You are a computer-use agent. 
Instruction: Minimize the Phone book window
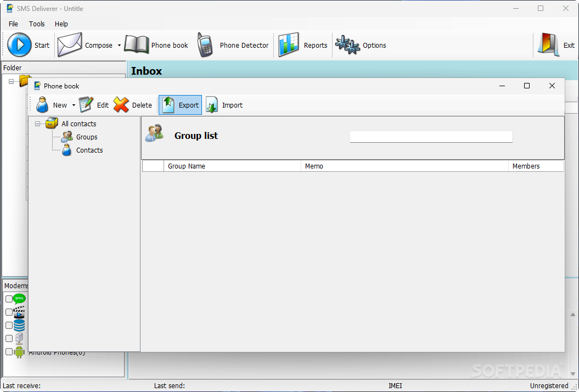(502, 86)
